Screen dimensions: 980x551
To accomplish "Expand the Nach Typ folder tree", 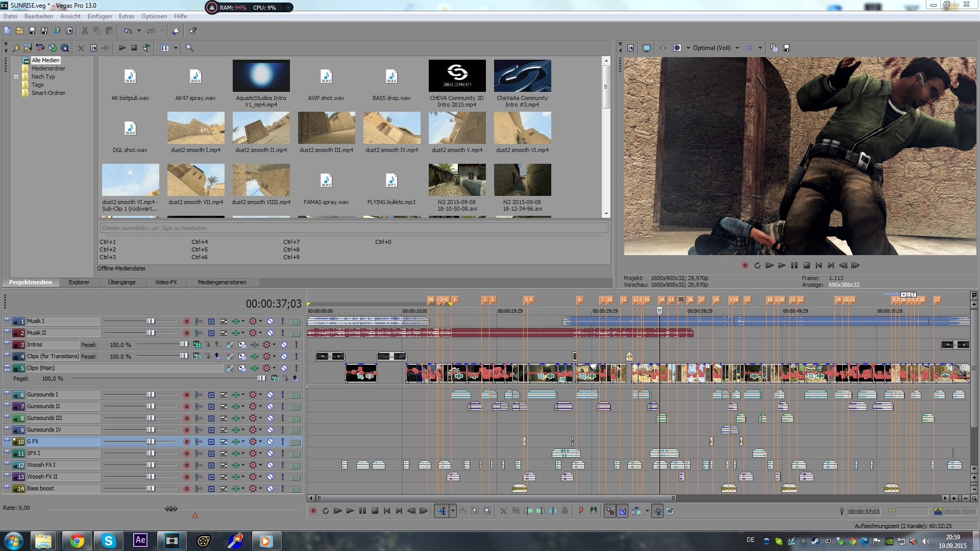I will (16, 77).
